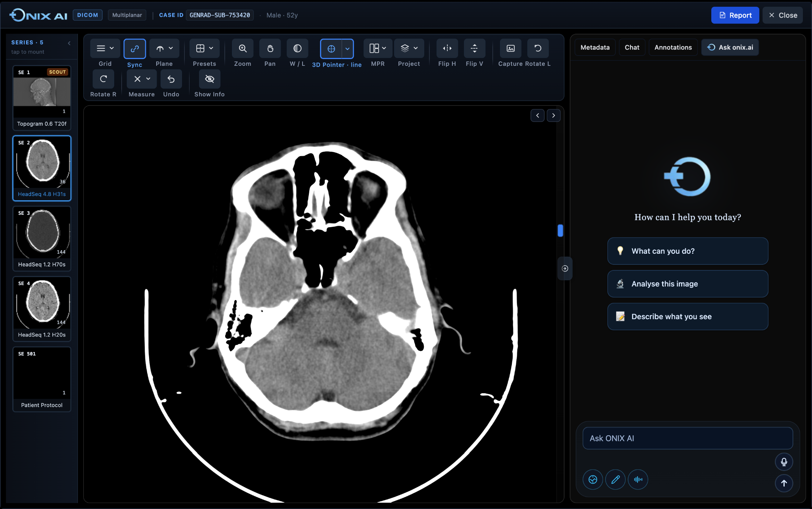Screen dimensions: 812x509
Task: Switch to the Metadata tab
Action: [x=595, y=47]
